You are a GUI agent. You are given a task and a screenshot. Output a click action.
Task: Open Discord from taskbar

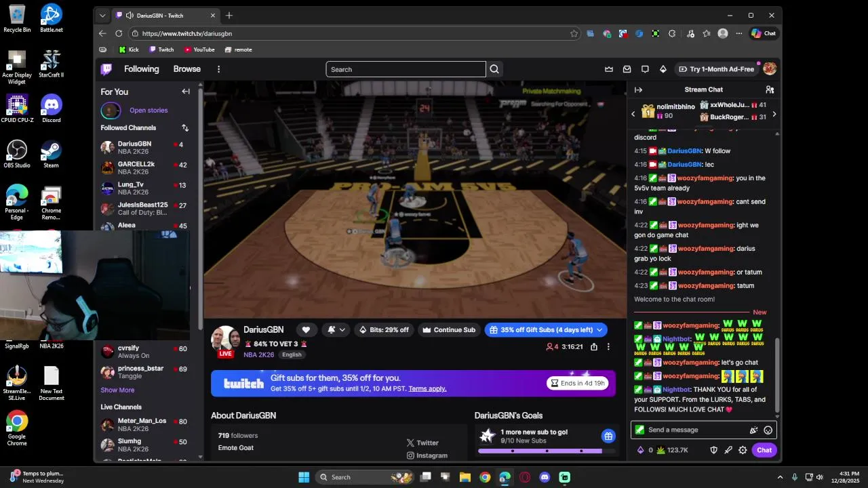point(545,477)
